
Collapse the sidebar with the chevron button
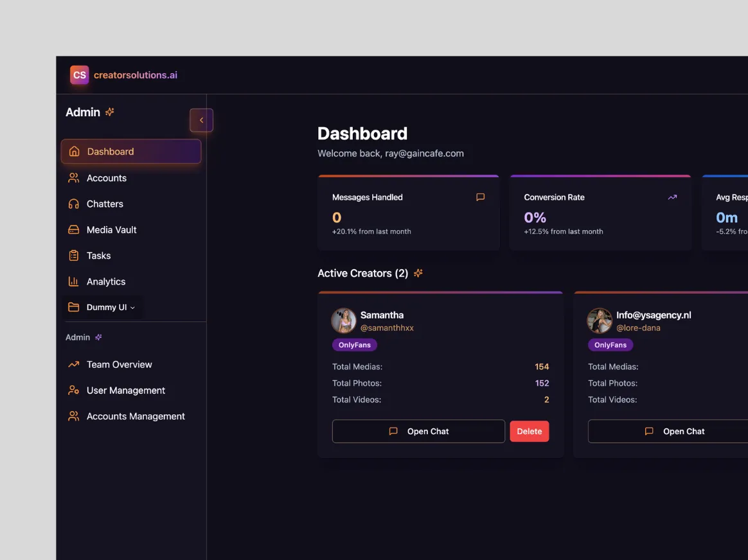[x=201, y=120]
